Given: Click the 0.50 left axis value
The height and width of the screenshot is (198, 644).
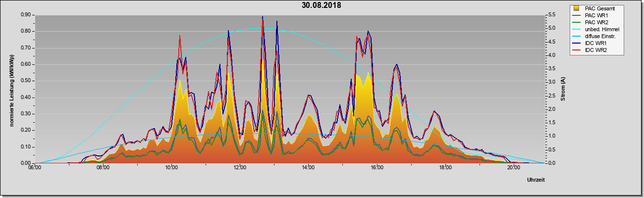Looking at the screenshot, I should click(x=26, y=81).
